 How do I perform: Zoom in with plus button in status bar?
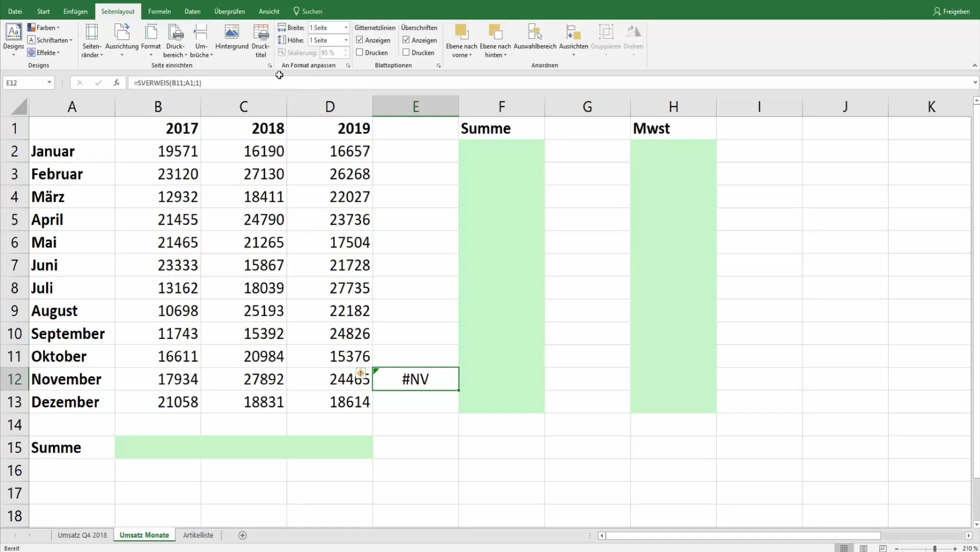pos(955,548)
